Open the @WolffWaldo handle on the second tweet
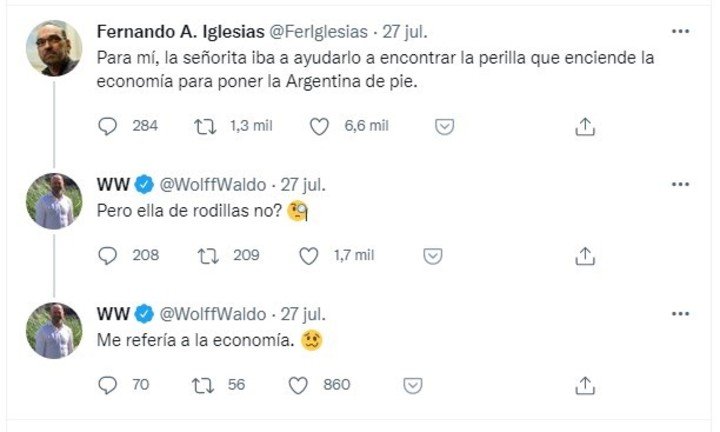This screenshot has width=720, height=432. [x=212, y=185]
